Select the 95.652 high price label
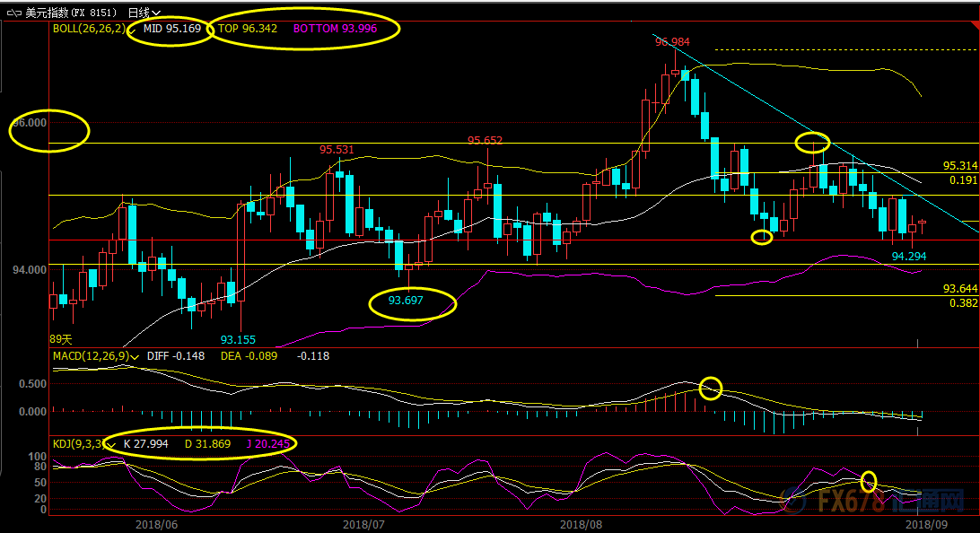980x533 pixels. click(485, 141)
